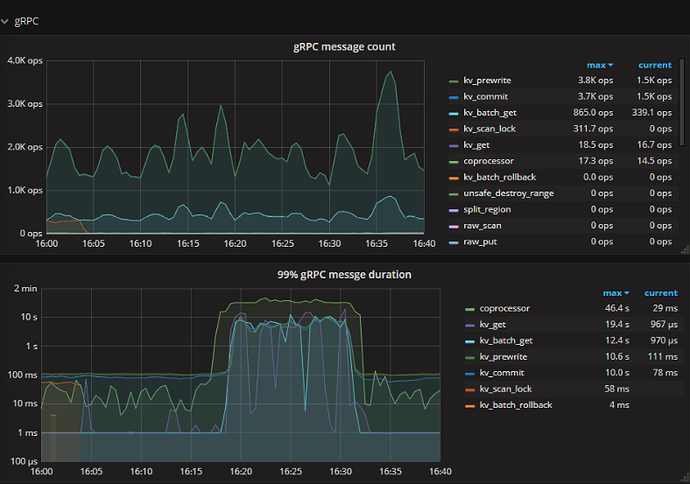Toggle coprocessor series in duration legend

[x=505, y=308]
